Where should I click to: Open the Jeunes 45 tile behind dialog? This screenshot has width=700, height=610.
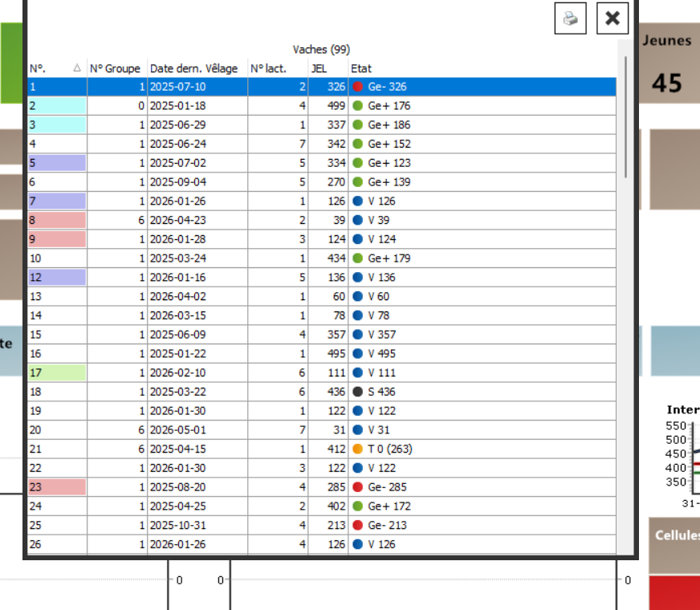[669, 63]
